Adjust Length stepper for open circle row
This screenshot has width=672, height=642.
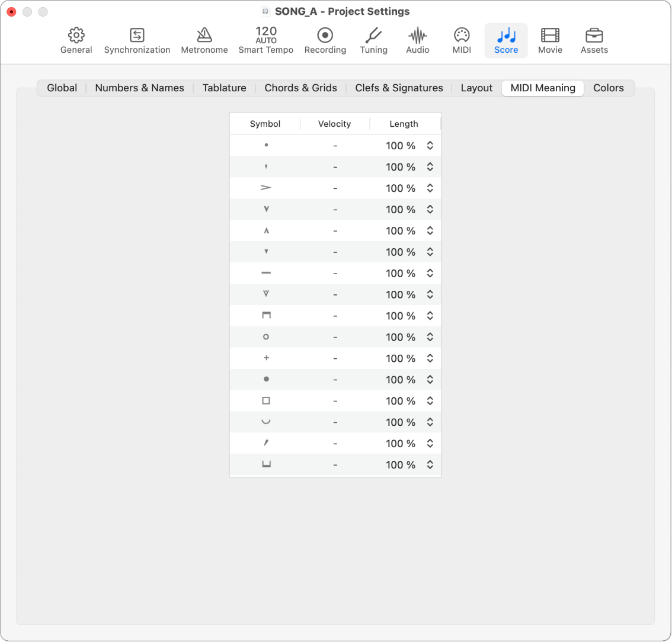point(430,336)
